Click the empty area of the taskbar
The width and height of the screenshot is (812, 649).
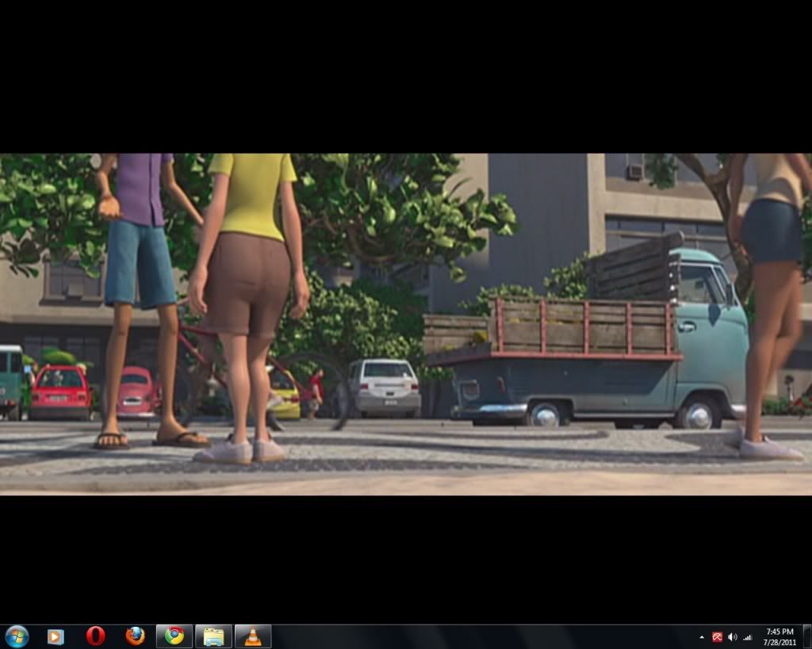[476, 636]
